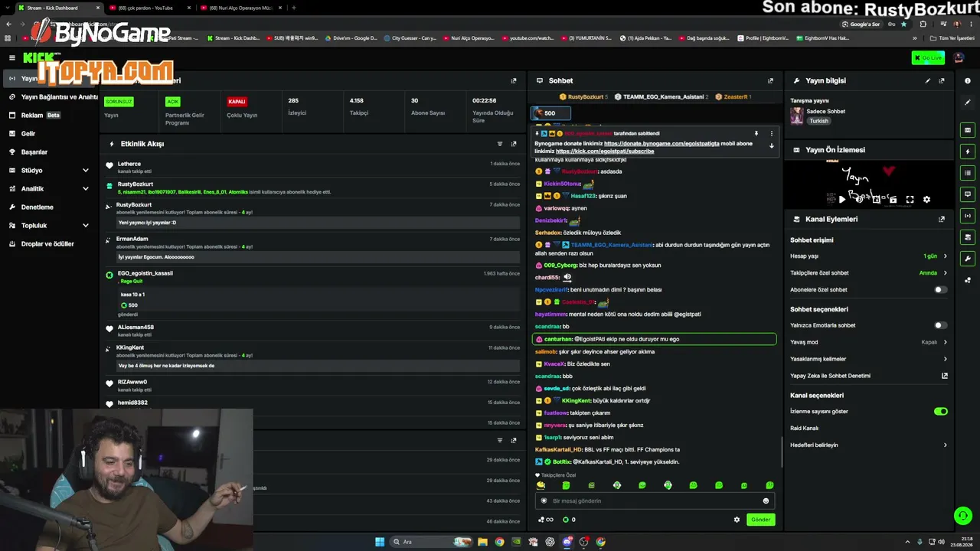Click the chat message input field
Screen dimensions: 980x551
point(655,501)
